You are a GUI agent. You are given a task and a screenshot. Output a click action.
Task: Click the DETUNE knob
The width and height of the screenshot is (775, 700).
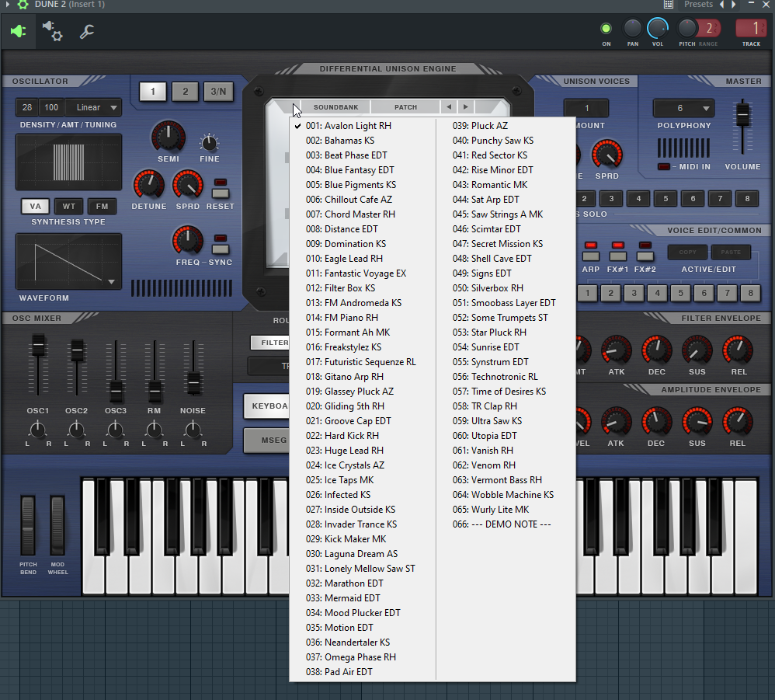pyautogui.click(x=149, y=185)
